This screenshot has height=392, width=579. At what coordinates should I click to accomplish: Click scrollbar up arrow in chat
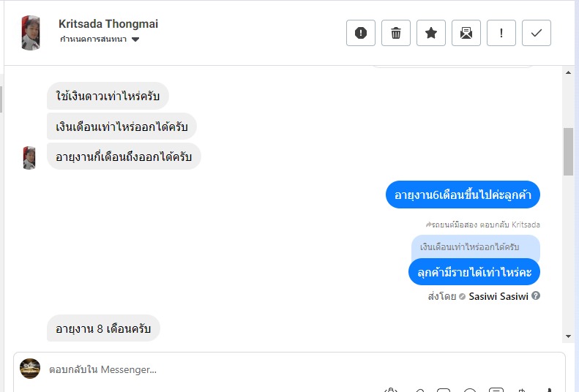coord(568,72)
